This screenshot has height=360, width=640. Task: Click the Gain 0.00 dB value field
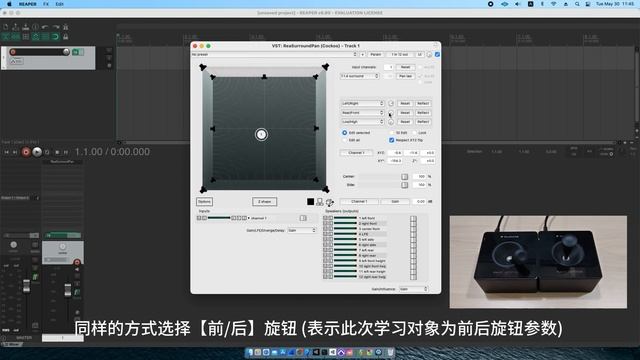point(420,202)
